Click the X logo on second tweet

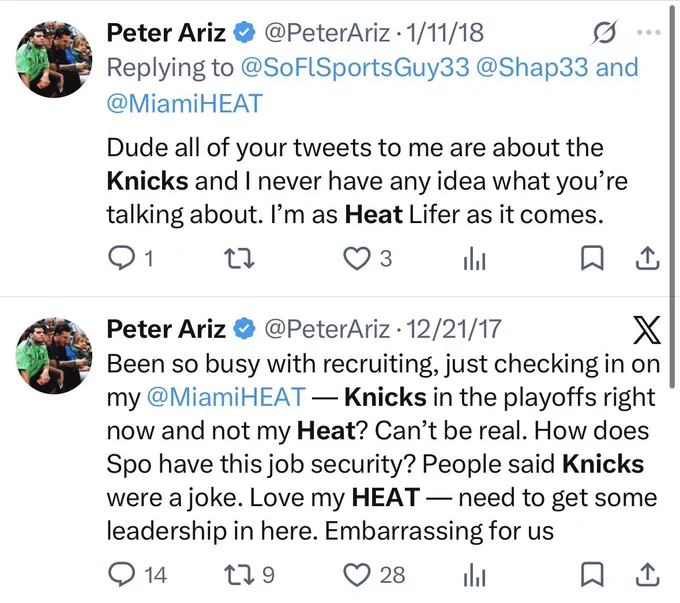[647, 330]
